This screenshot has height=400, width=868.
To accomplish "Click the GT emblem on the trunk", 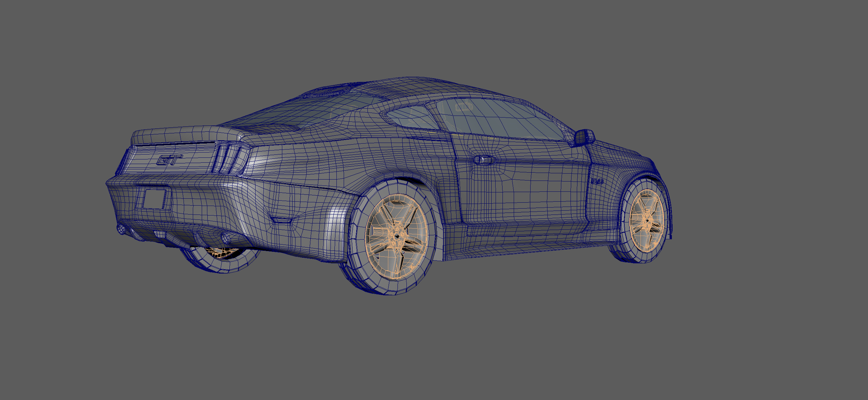I will (169, 161).
